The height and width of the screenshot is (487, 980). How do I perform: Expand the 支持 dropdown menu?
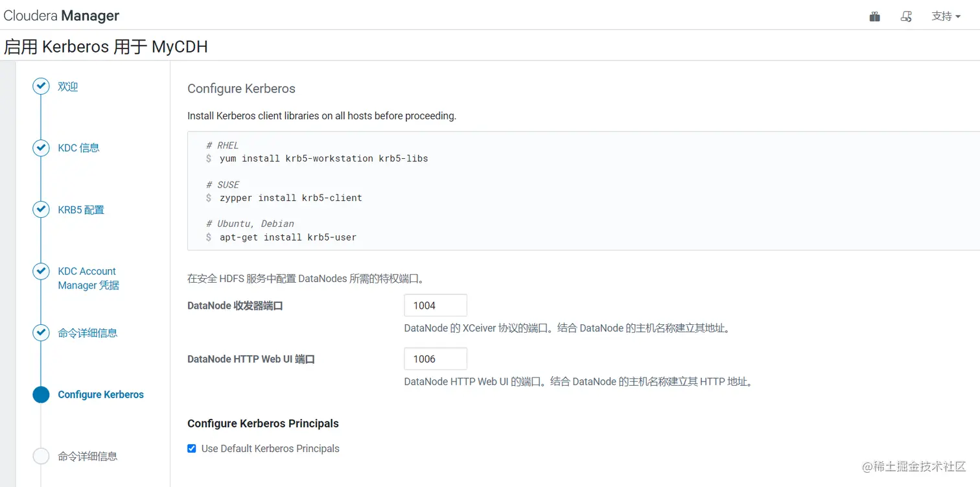click(946, 16)
